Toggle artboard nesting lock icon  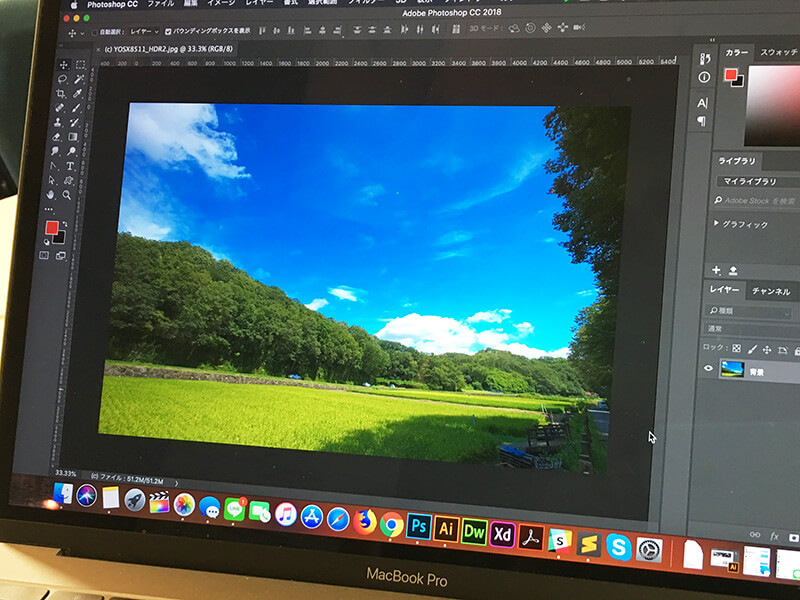782,350
